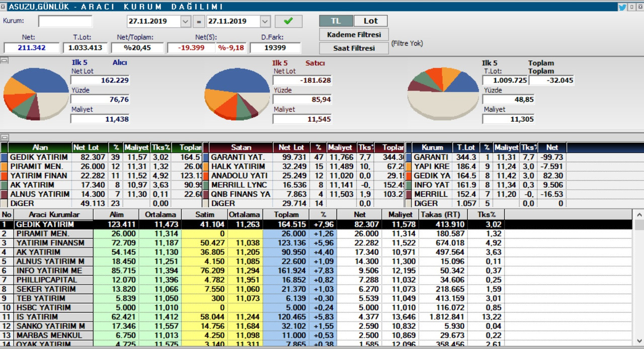Image resolution: width=644 pixels, height=349 pixels.
Task: Click the T.Lot value 1.033.413
Action: [x=85, y=48]
